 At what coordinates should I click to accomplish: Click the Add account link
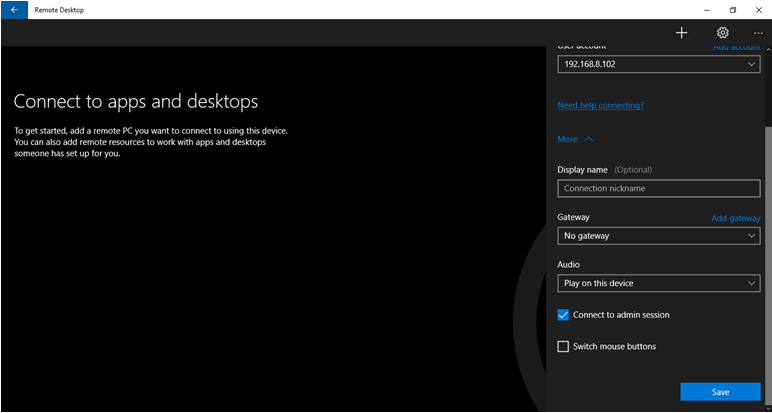click(x=737, y=47)
